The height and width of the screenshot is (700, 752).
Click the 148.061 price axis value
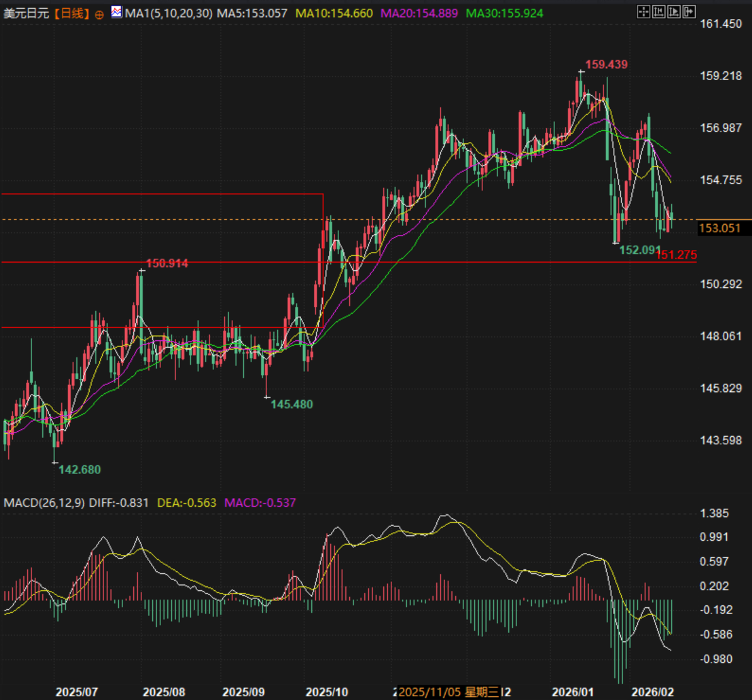point(721,336)
